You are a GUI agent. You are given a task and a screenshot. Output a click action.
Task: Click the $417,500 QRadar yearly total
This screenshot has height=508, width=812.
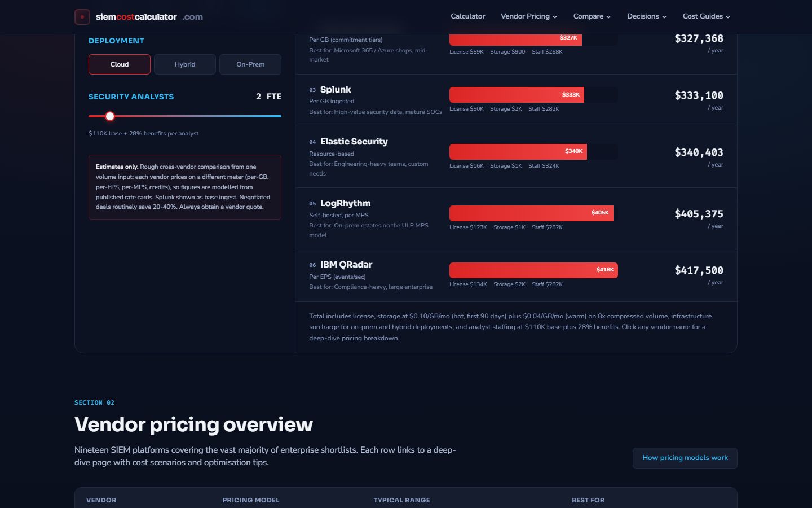(699, 270)
